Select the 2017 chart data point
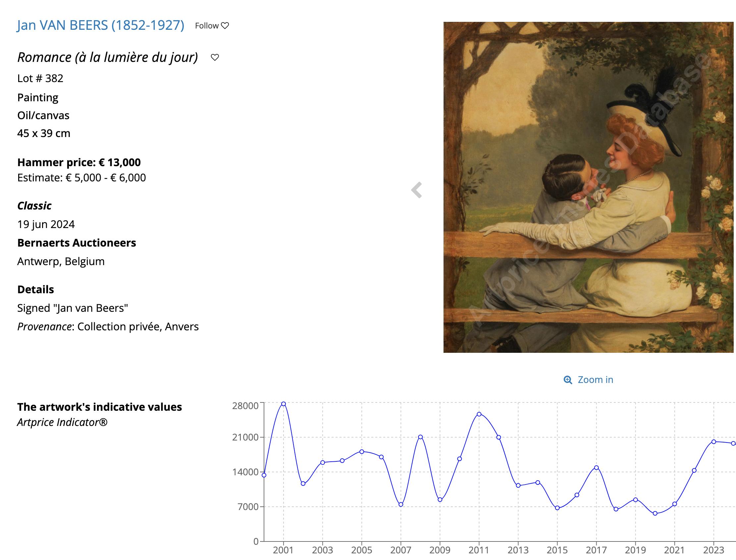 click(x=597, y=468)
